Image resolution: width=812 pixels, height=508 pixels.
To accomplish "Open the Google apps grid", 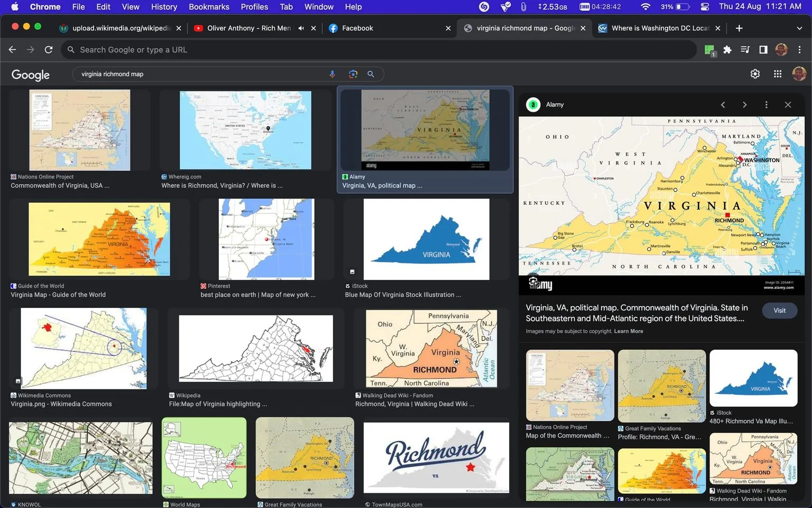I will click(778, 74).
